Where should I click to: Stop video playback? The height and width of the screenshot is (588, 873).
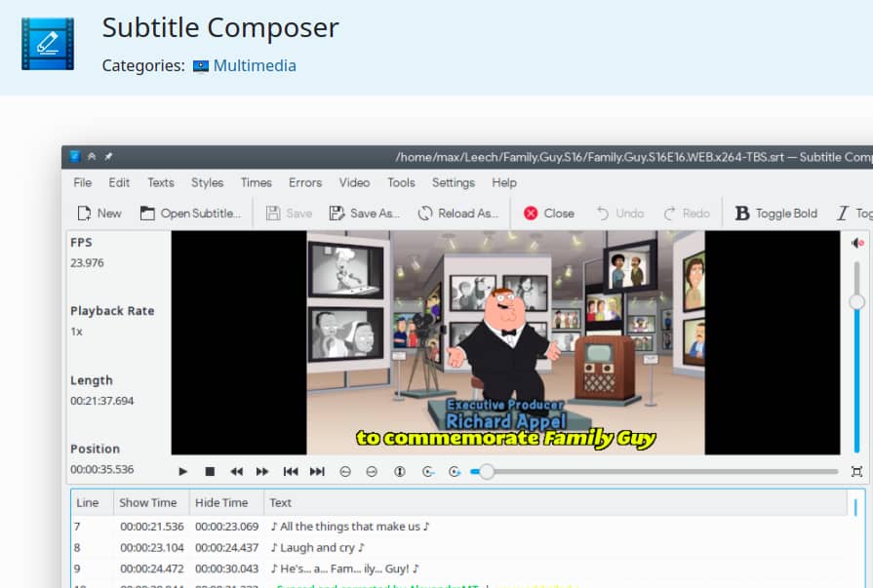[210, 472]
